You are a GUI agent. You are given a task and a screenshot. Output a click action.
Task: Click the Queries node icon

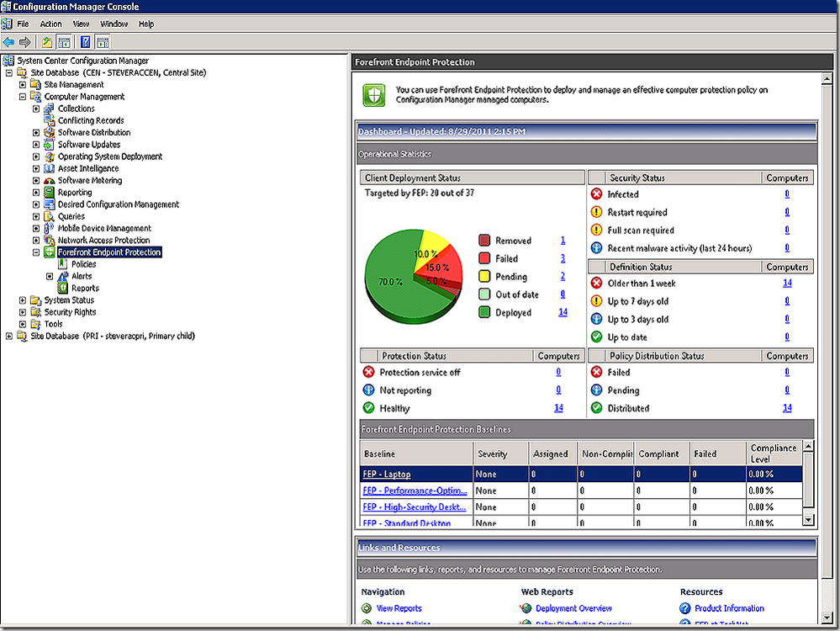50,216
